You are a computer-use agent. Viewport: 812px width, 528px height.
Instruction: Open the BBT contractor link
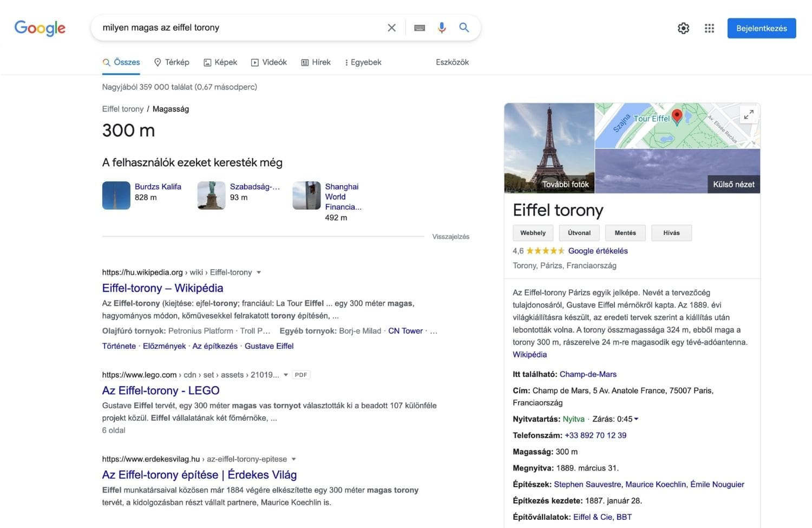(624, 517)
